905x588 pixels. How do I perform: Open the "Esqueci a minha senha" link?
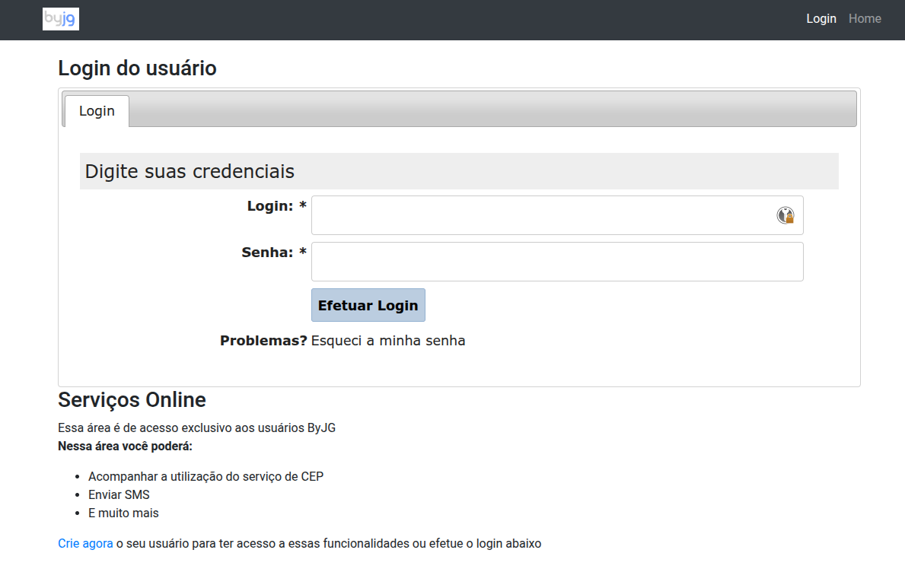[x=387, y=340]
